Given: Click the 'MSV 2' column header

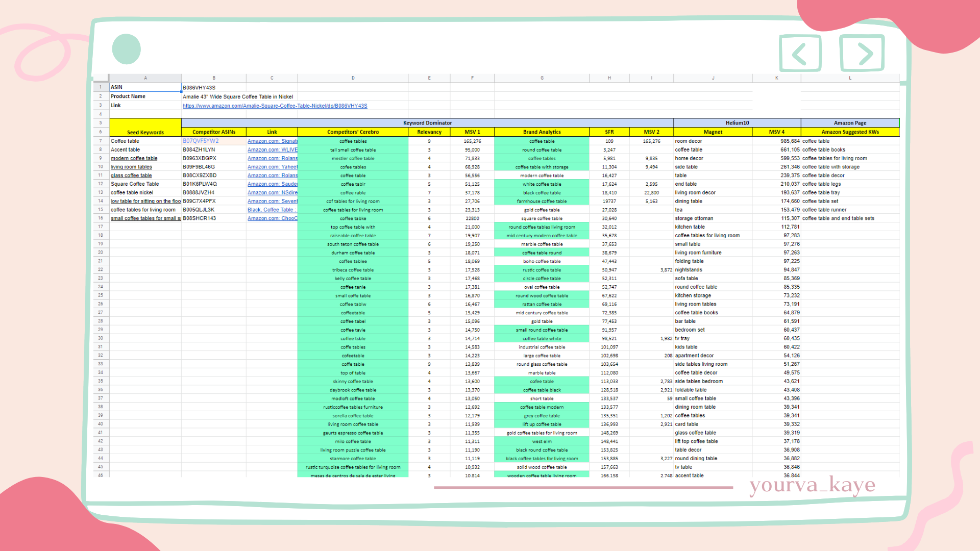Looking at the screenshot, I should pos(651,132).
